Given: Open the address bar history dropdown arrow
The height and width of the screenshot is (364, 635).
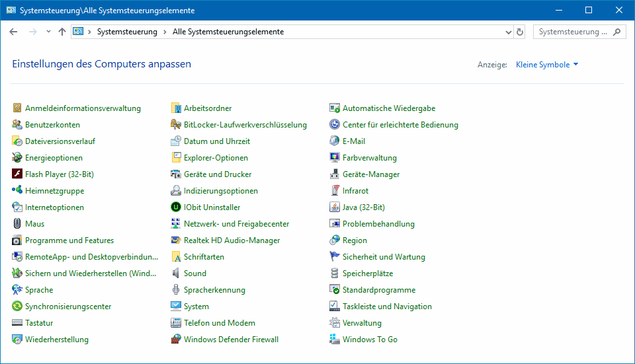Looking at the screenshot, I should (x=508, y=32).
